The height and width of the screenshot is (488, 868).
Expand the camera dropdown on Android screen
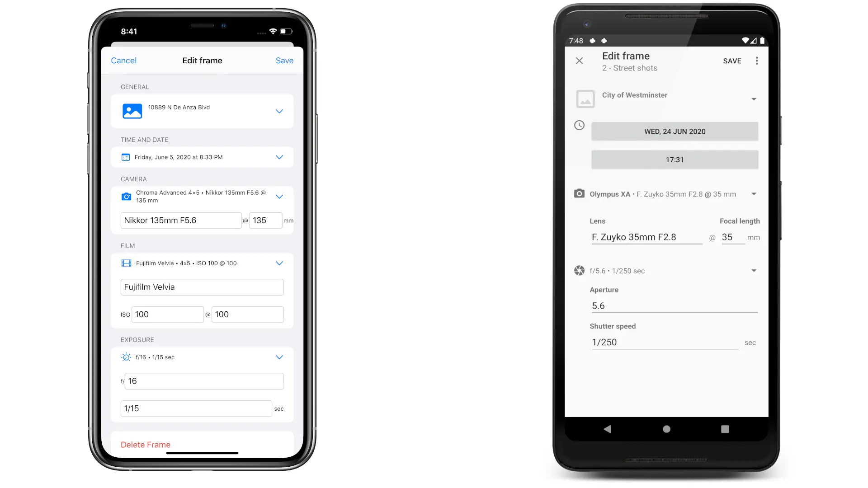click(754, 194)
